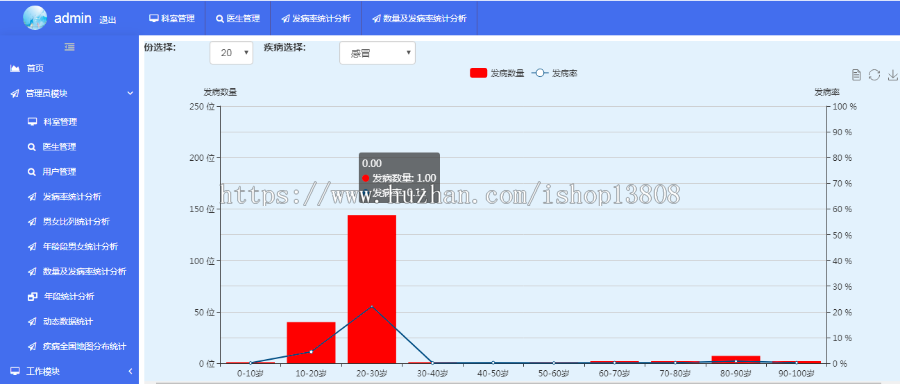Click the 20-30岁 red bar

coord(372,289)
